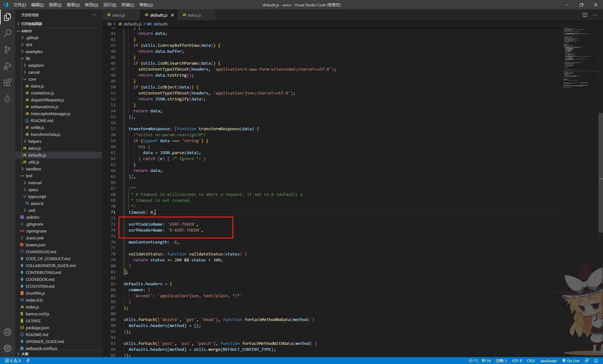Expand the sandbox folder in explorer
Viewport: 603px width, 364px height.
point(33,169)
